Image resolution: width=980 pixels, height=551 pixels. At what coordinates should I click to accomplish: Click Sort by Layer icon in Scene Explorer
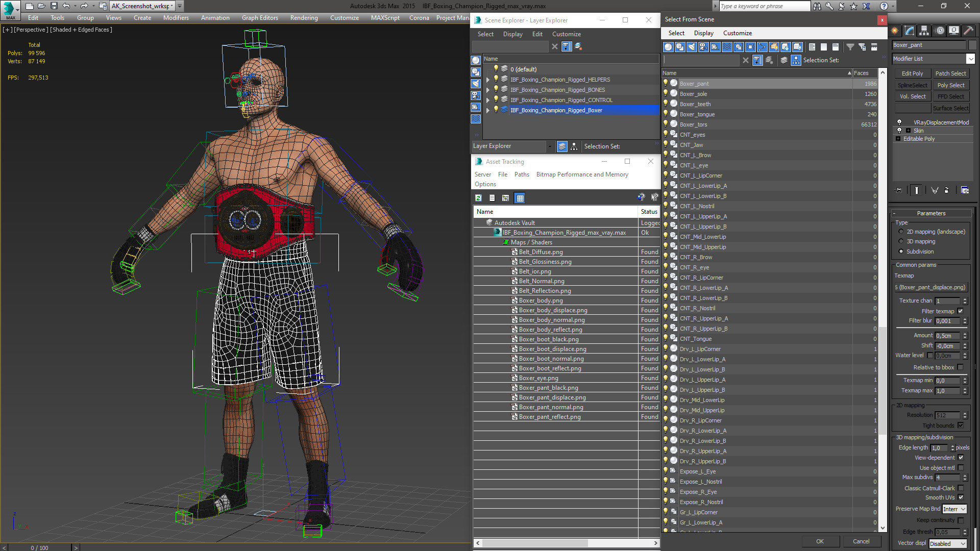[x=561, y=146]
